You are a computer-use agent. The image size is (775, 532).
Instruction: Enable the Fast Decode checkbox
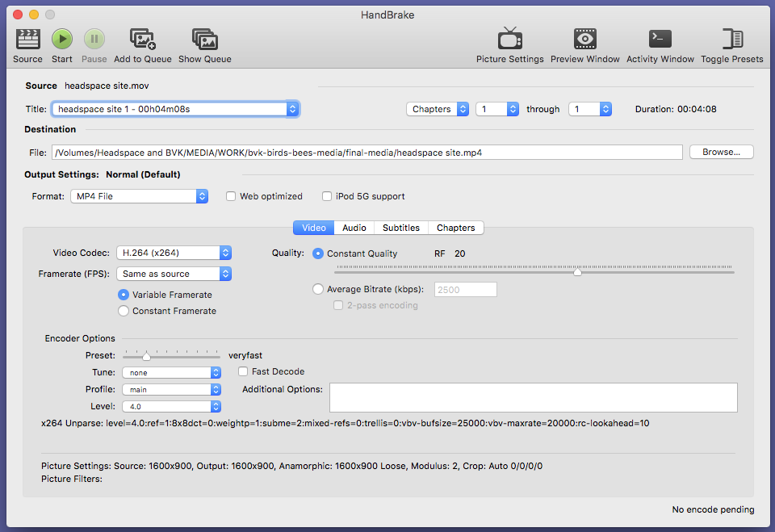[x=243, y=371]
